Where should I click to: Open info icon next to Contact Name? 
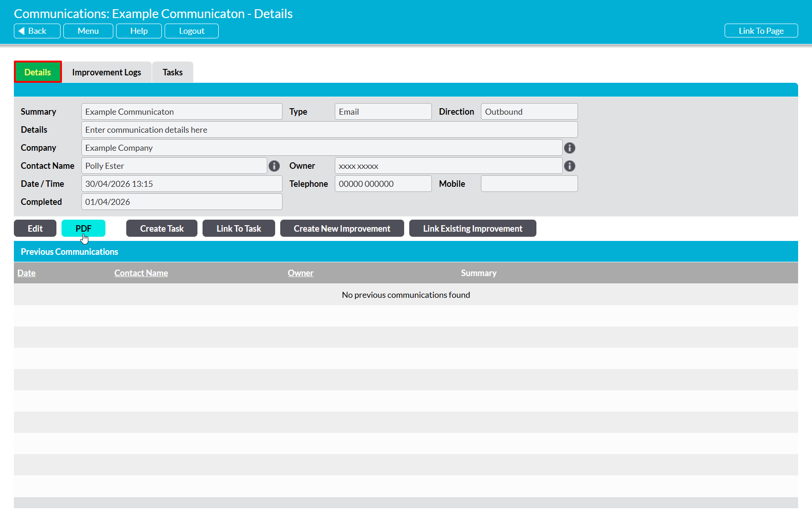tap(274, 166)
